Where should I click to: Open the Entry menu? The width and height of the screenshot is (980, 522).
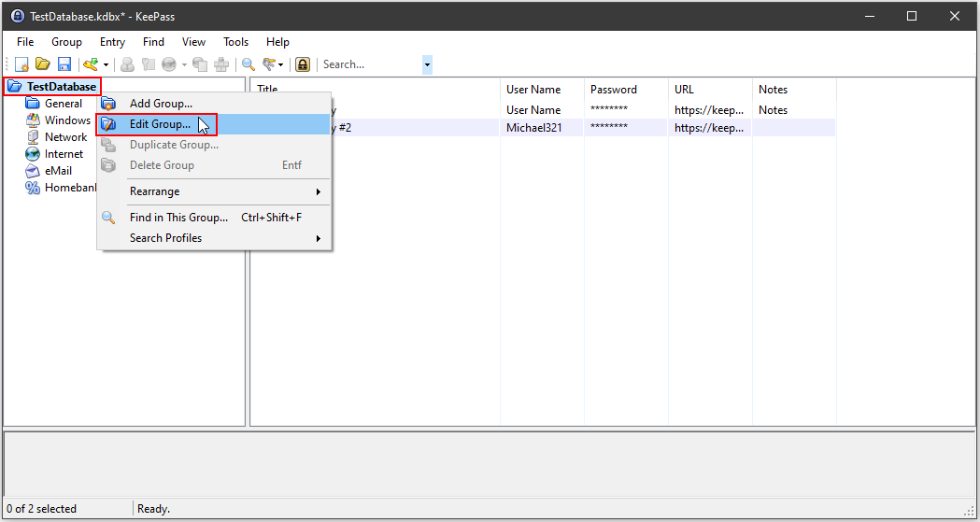112,42
